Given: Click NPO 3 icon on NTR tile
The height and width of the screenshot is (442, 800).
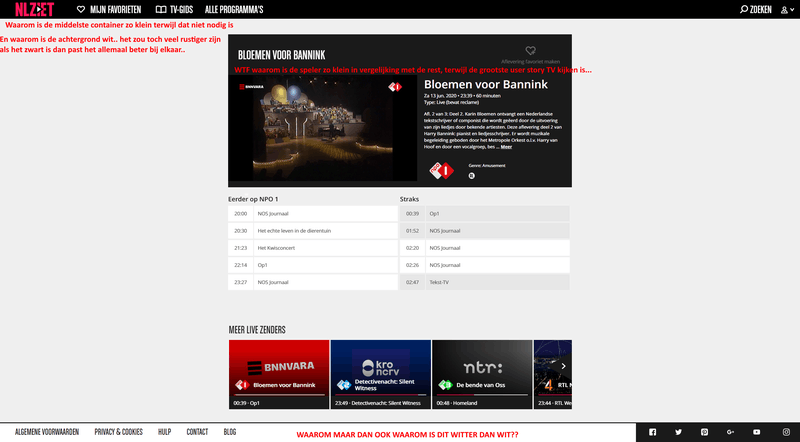Looking at the screenshot, I should [x=445, y=385].
